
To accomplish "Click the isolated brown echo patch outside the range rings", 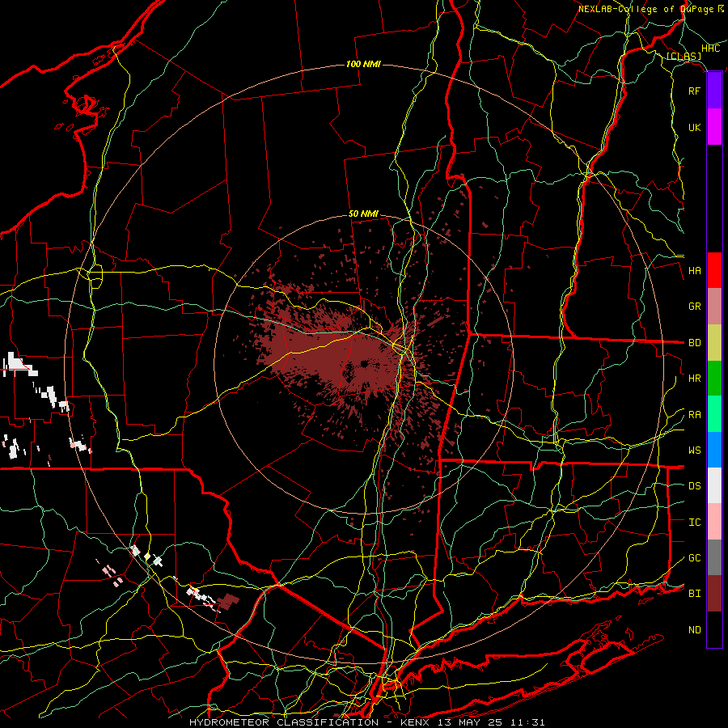I will (228, 601).
